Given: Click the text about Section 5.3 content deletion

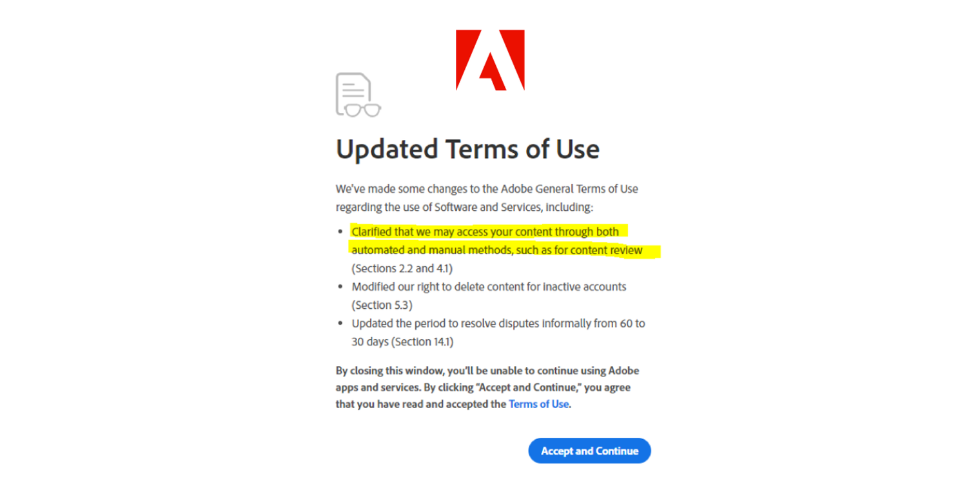Looking at the screenshot, I should (488, 295).
